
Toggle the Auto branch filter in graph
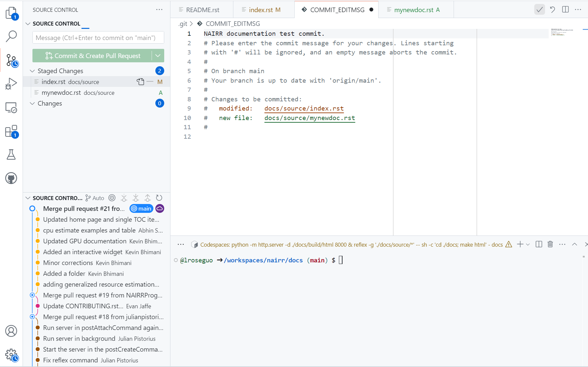pyautogui.click(x=95, y=198)
